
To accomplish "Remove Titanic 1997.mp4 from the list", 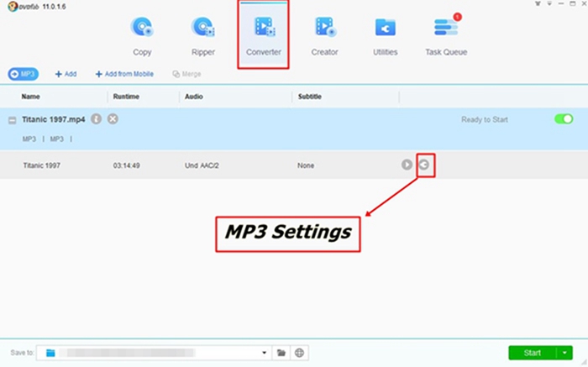I will pos(113,119).
